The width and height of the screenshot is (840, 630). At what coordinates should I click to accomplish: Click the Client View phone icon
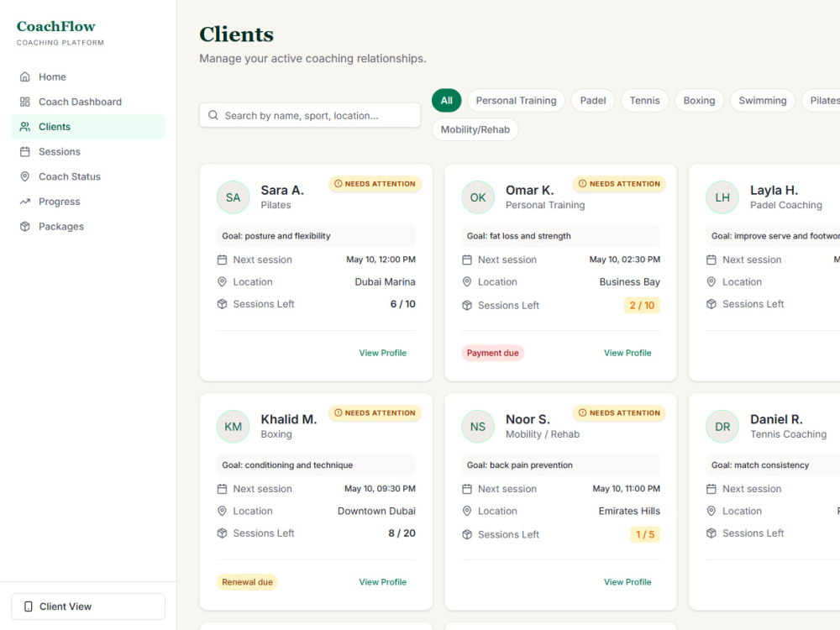coord(29,606)
